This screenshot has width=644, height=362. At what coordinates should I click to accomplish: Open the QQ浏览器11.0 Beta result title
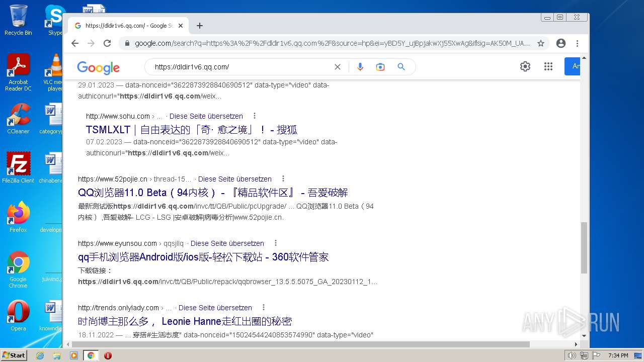(x=213, y=193)
